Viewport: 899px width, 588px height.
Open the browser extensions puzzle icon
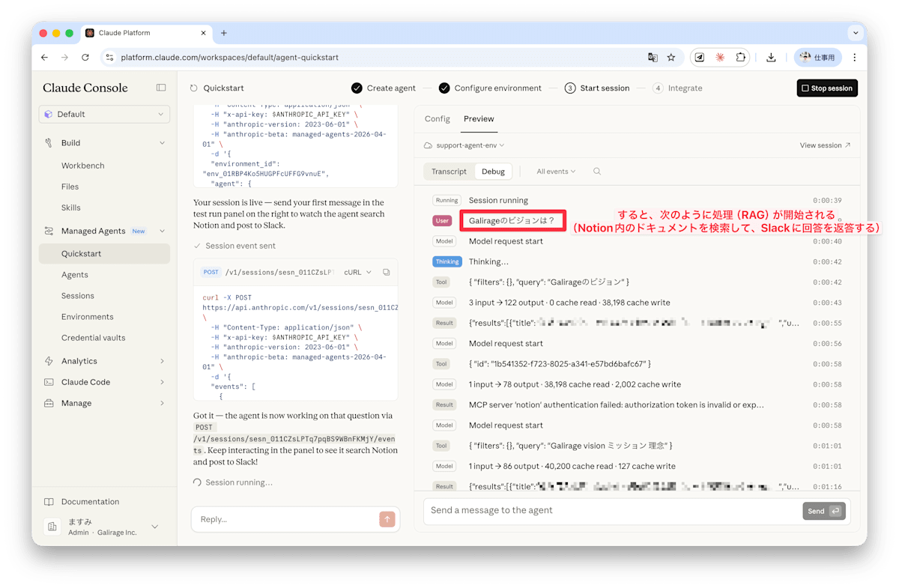click(x=740, y=57)
